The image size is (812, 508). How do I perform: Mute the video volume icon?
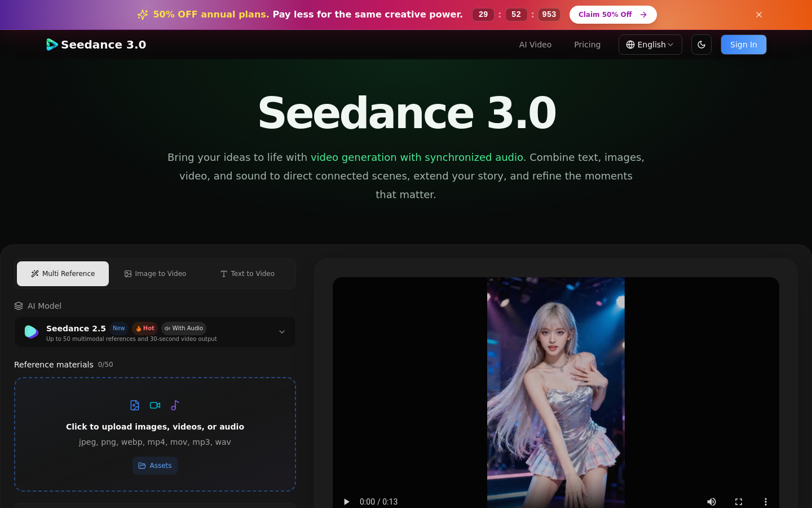click(x=712, y=502)
